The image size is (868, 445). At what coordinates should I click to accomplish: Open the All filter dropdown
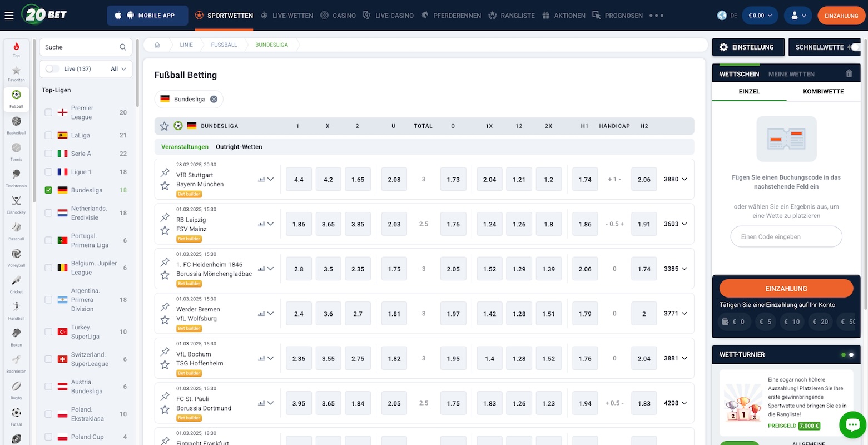[x=118, y=69]
